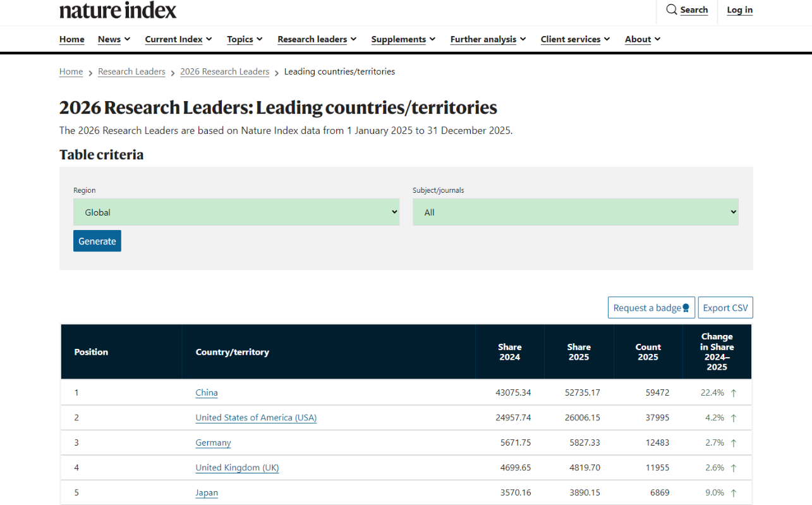The width and height of the screenshot is (812, 505).
Task: Export the table as CSV
Action: click(725, 308)
